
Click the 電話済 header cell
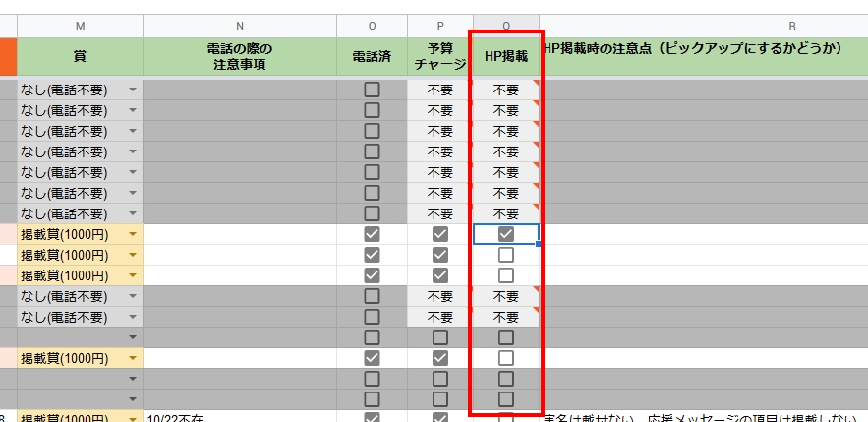coord(372,56)
